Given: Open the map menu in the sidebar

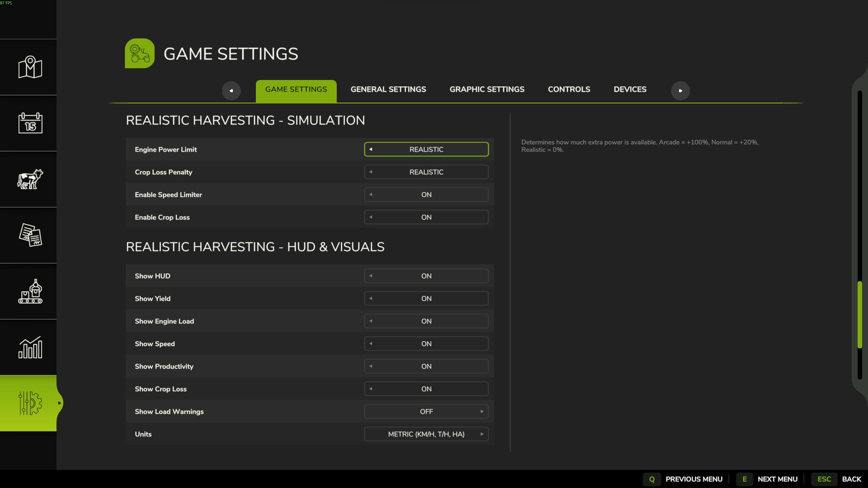Looking at the screenshot, I should (28, 67).
